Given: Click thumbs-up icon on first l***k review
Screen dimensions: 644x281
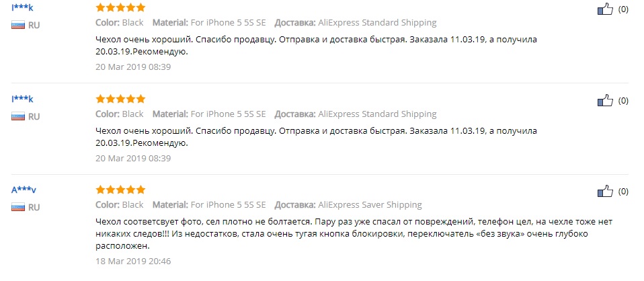Looking at the screenshot, I should tap(605, 10).
